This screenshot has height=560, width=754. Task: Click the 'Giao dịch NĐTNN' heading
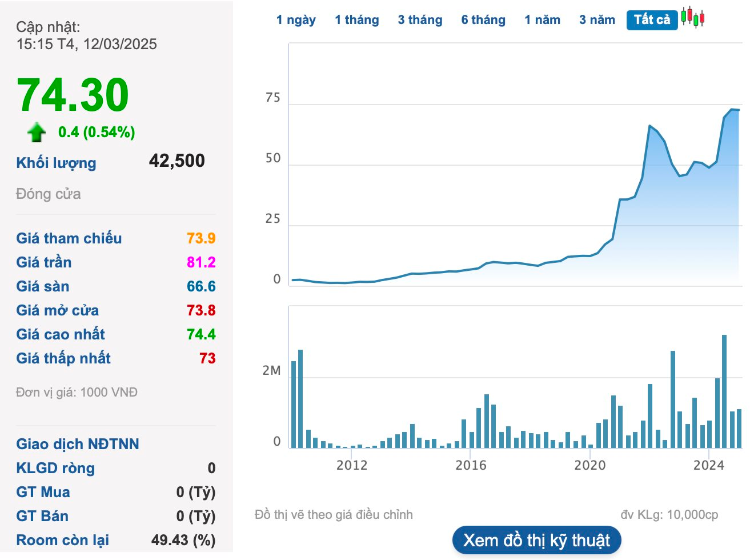coord(78,444)
